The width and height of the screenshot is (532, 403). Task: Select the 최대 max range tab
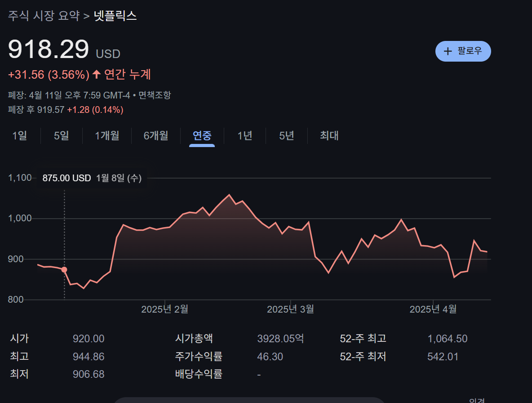(x=329, y=135)
